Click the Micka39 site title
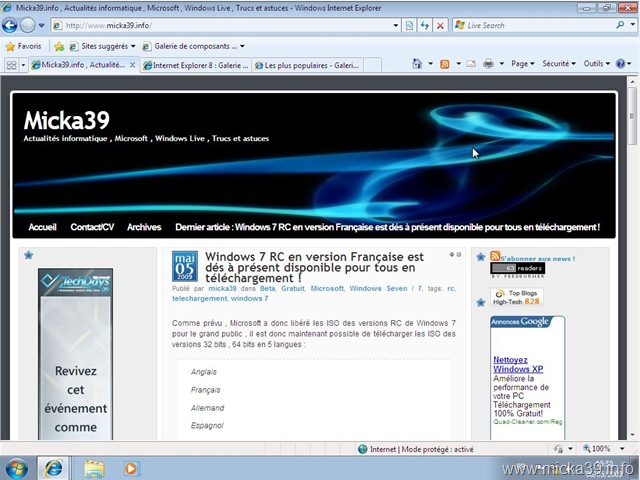The width and height of the screenshot is (640, 480). 67,120
